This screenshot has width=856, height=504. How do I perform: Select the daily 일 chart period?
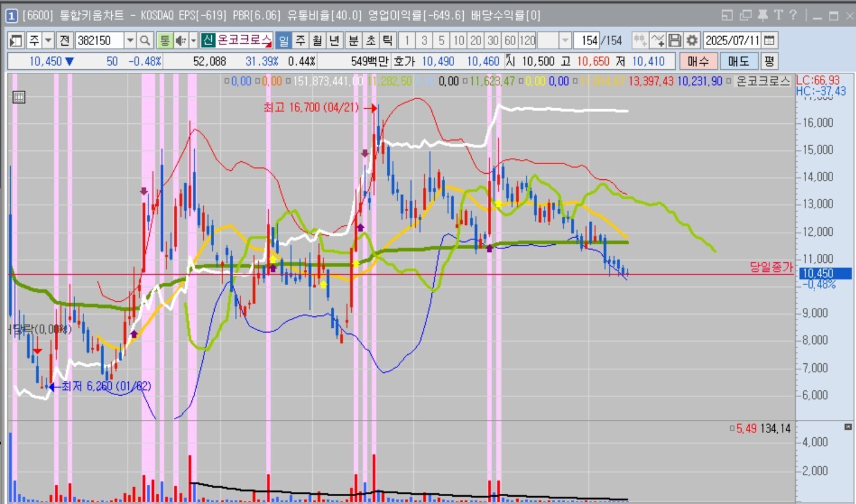[283, 41]
